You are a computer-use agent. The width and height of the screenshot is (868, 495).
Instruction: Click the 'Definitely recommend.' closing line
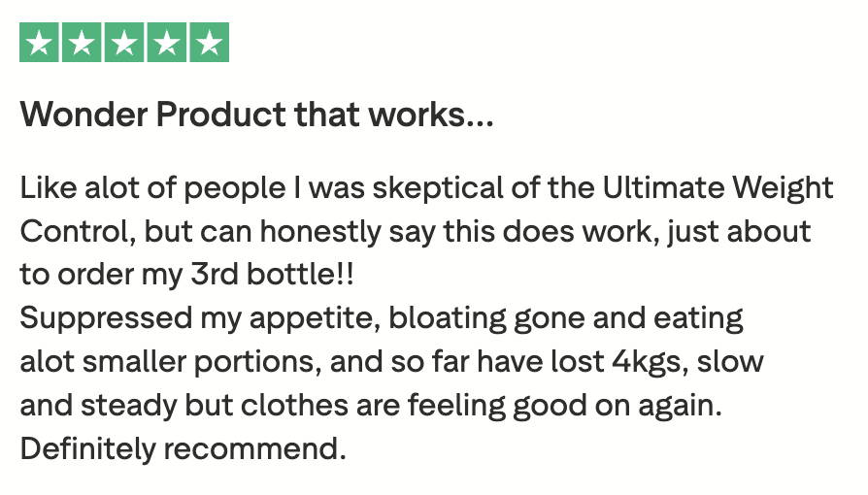pyautogui.click(x=184, y=448)
